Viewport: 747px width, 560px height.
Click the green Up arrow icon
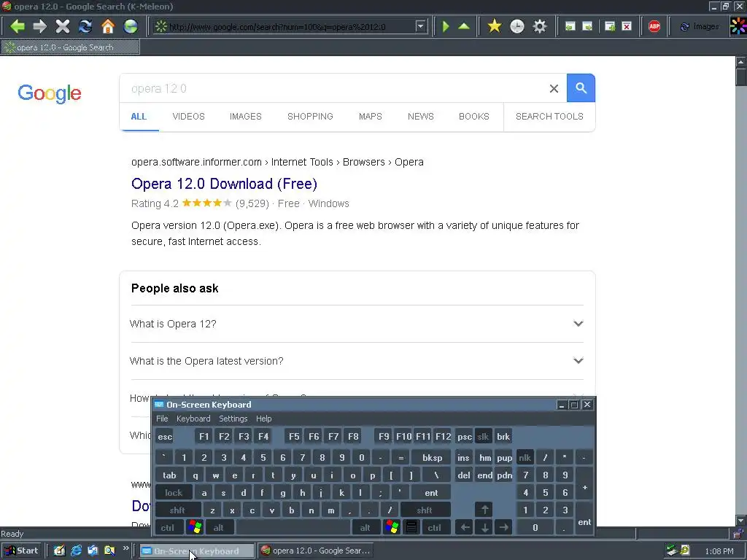coord(464,26)
